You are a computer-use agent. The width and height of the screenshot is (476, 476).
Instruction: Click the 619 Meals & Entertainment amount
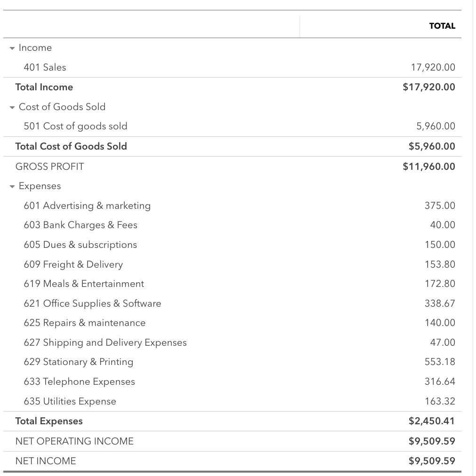[x=440, y=284]
